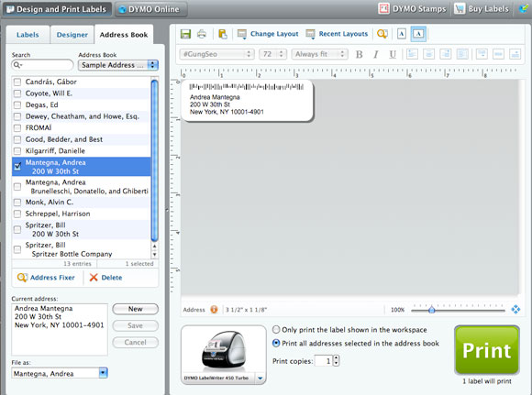Open Change Layout
532x395 pixels.
click(268, 34)
